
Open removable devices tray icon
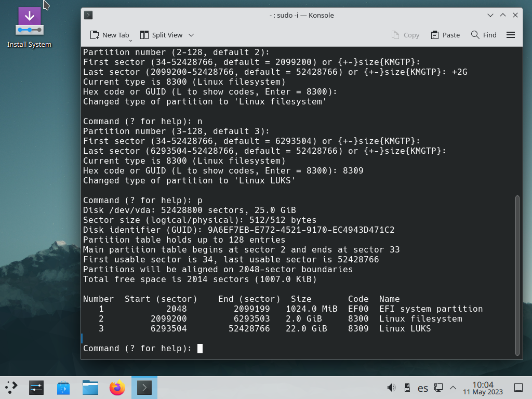(407, 388)
